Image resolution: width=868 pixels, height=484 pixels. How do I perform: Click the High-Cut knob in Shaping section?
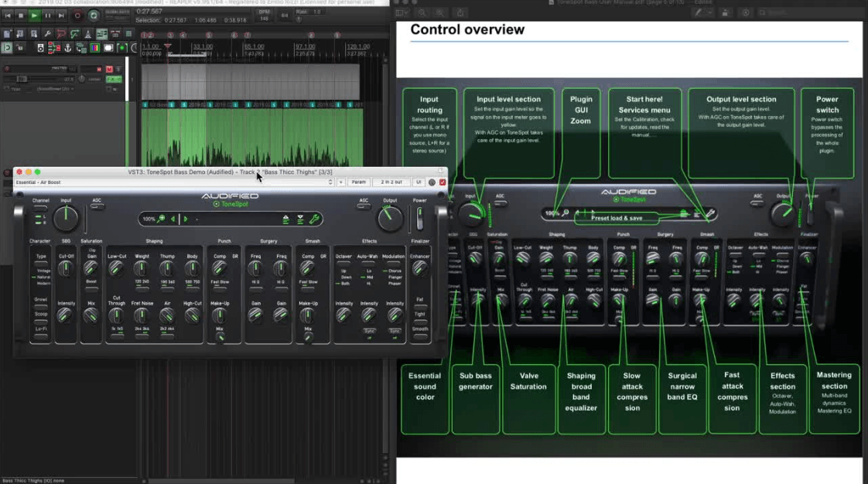pyautogui.click(x=192, y=316)
